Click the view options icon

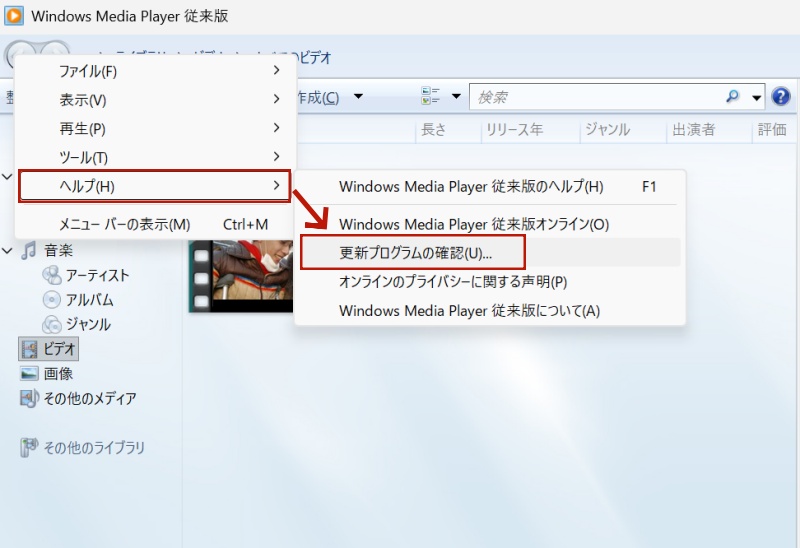[x=430, y=96]
